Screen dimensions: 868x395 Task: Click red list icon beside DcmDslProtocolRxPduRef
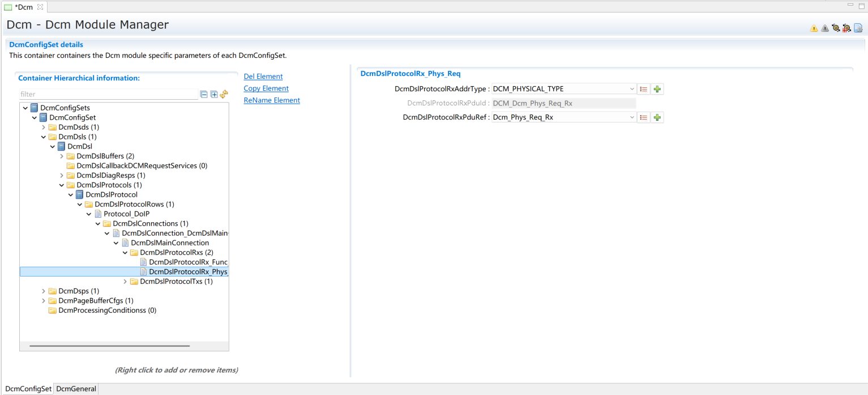[x=643, y=117]
